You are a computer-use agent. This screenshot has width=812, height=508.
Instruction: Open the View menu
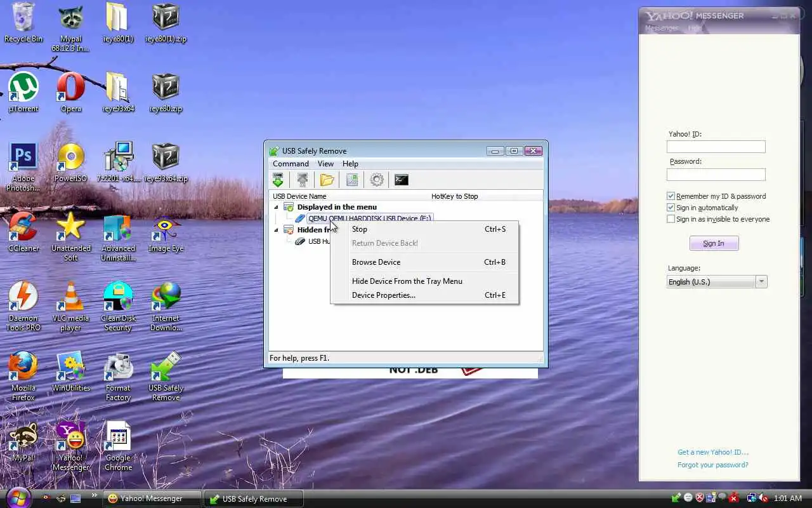[x=325, y=164]
